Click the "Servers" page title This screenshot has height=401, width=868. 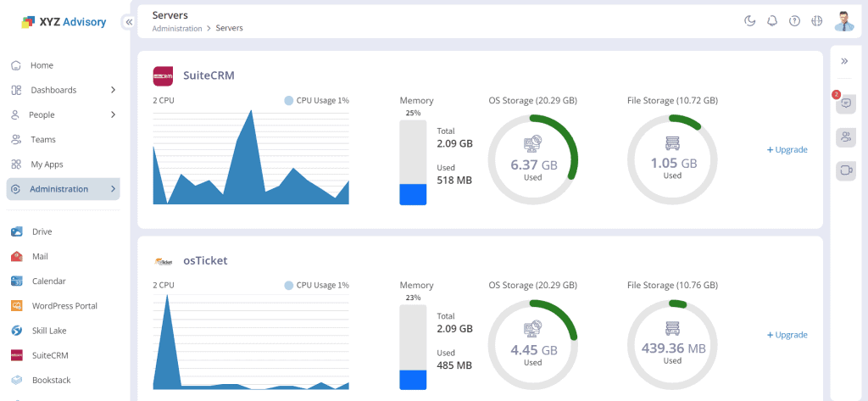click(170, 15)
